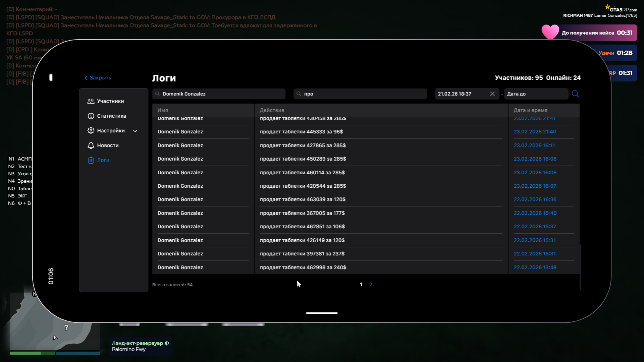
Task: Click the tablet home indicator bar
Action: click(x=322, y=313)
